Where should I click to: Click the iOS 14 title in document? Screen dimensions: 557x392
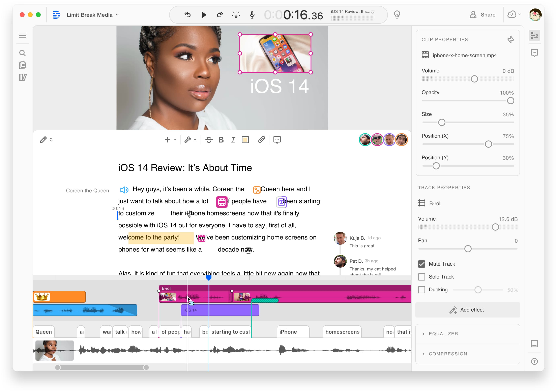185,167
